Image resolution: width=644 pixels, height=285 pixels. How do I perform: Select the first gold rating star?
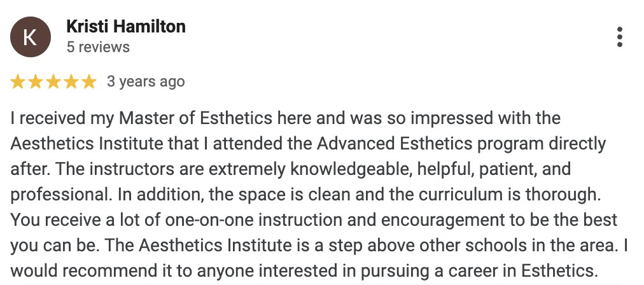pyautogui.click(x=18, y=81)
